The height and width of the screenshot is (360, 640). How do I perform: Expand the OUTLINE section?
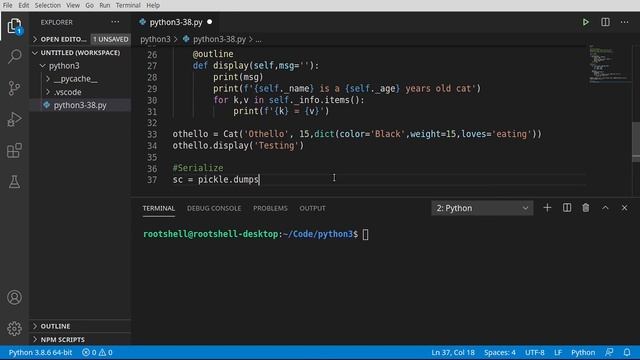[x=80, y=326]
